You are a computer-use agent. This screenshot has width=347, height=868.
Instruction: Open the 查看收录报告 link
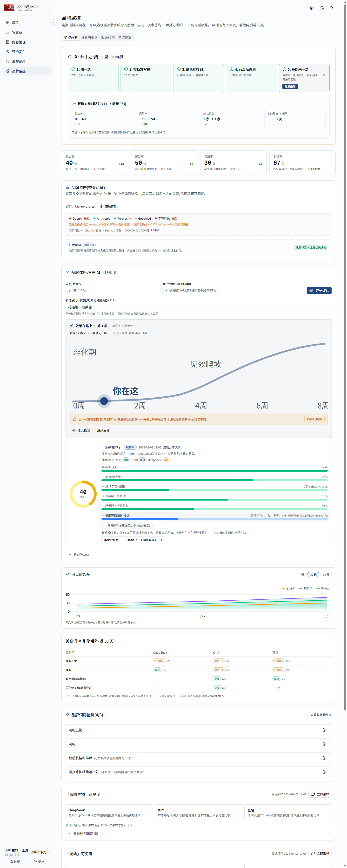(x=321, y=715)
